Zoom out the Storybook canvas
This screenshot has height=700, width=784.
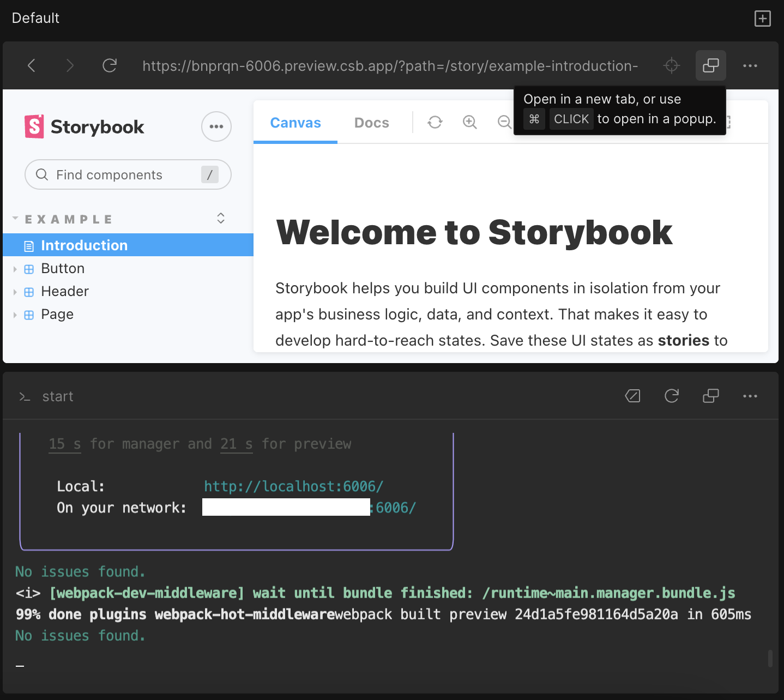(505, 122)
